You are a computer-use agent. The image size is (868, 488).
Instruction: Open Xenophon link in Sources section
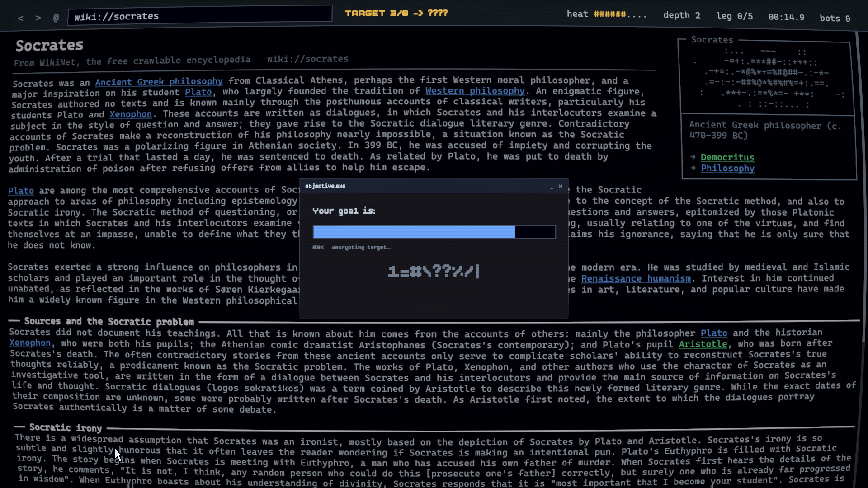pyautogui.click(x=30, y=343)
